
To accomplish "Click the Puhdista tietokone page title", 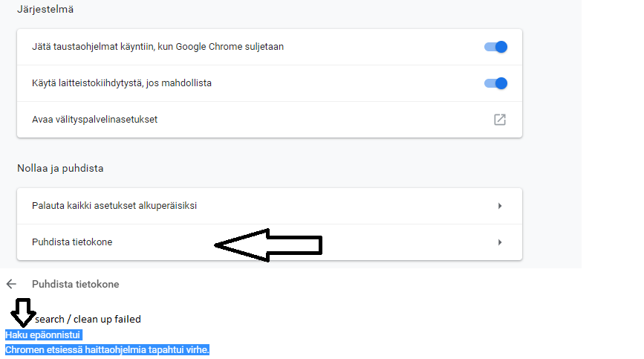I will pyautogui.click(x=75, y=284).
